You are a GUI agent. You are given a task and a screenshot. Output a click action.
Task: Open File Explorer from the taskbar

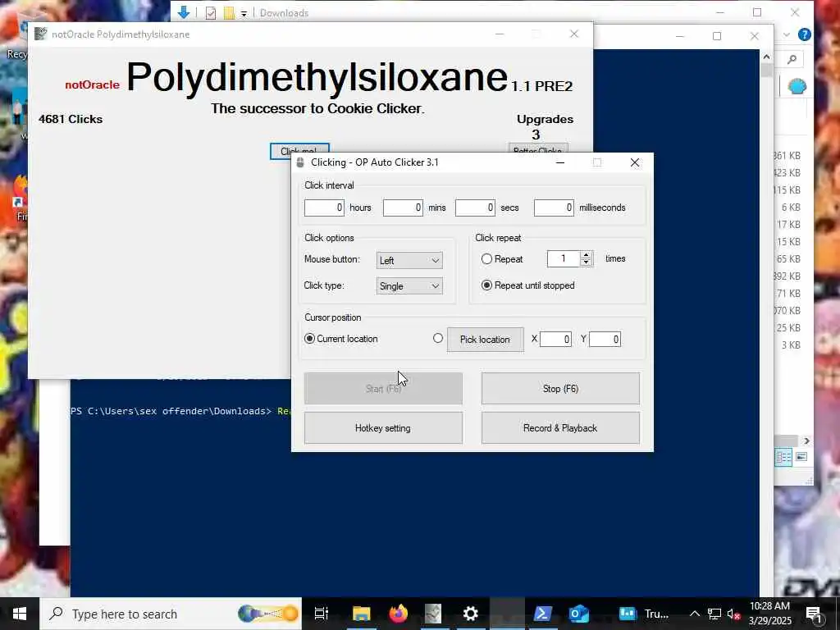pyautogui.click(x=362, y=614)
